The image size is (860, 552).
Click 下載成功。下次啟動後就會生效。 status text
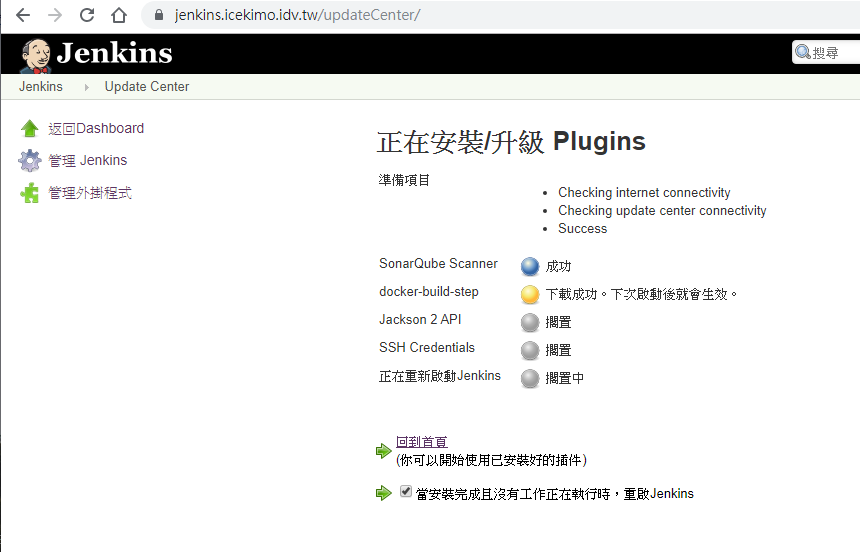642,295
